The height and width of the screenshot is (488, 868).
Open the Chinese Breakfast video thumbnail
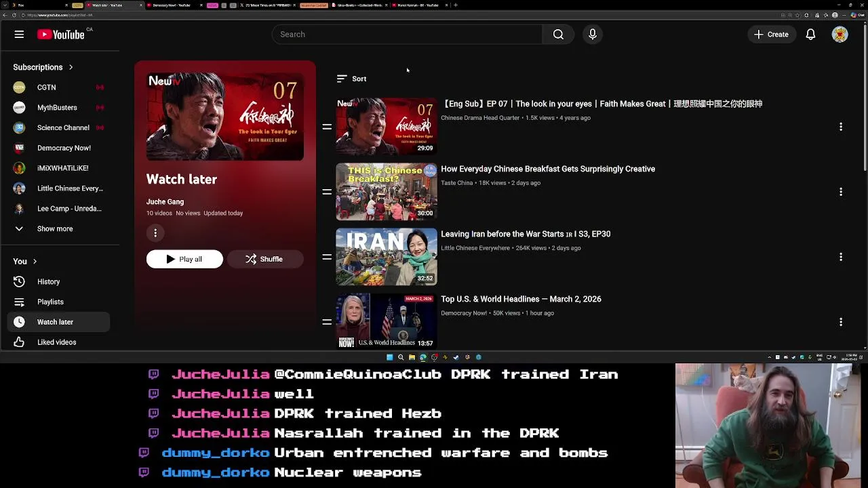tap(387, 192)
